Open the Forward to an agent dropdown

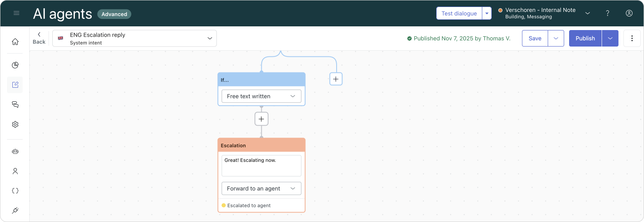point(261,189)
